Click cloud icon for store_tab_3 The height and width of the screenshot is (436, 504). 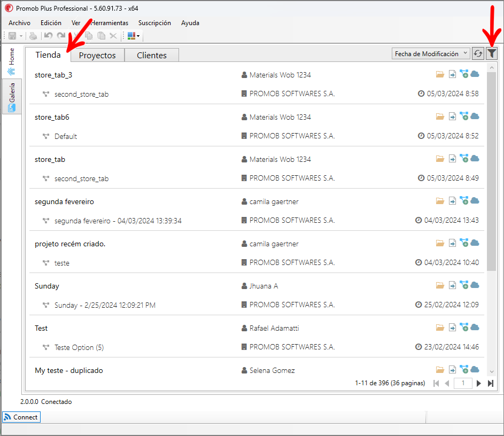475,74
